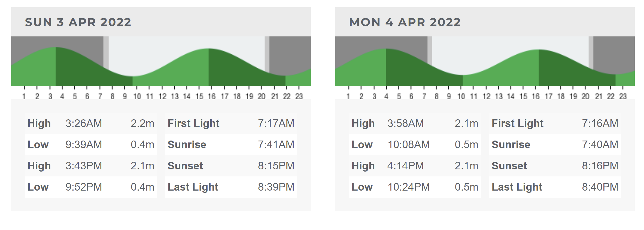
Task: Select Sunday's 3:43PM high tide time
Action: coord(84,166)
